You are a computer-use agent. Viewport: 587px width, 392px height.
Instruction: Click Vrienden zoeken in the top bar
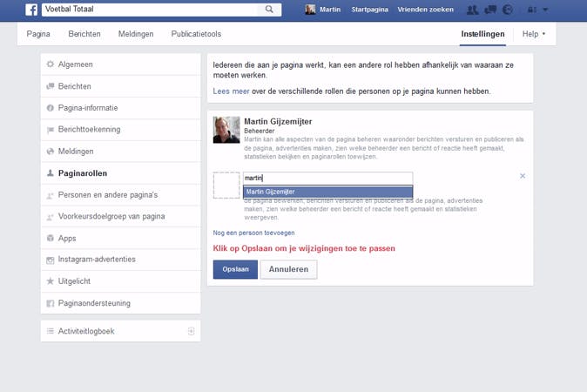[425, 10]
